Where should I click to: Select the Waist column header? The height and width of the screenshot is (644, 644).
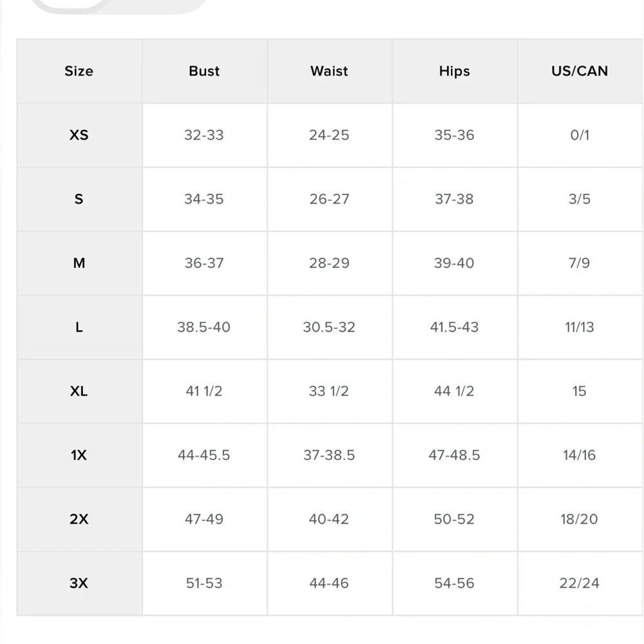tap(329, 71)
